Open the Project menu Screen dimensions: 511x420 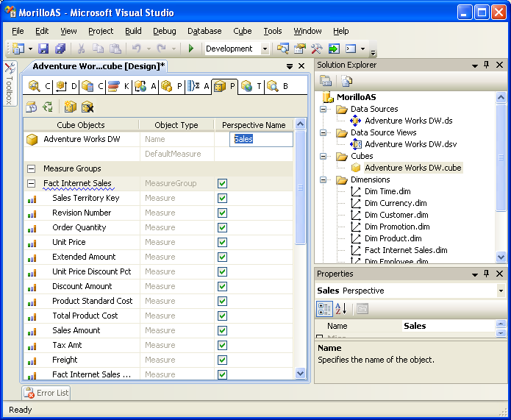101,31
